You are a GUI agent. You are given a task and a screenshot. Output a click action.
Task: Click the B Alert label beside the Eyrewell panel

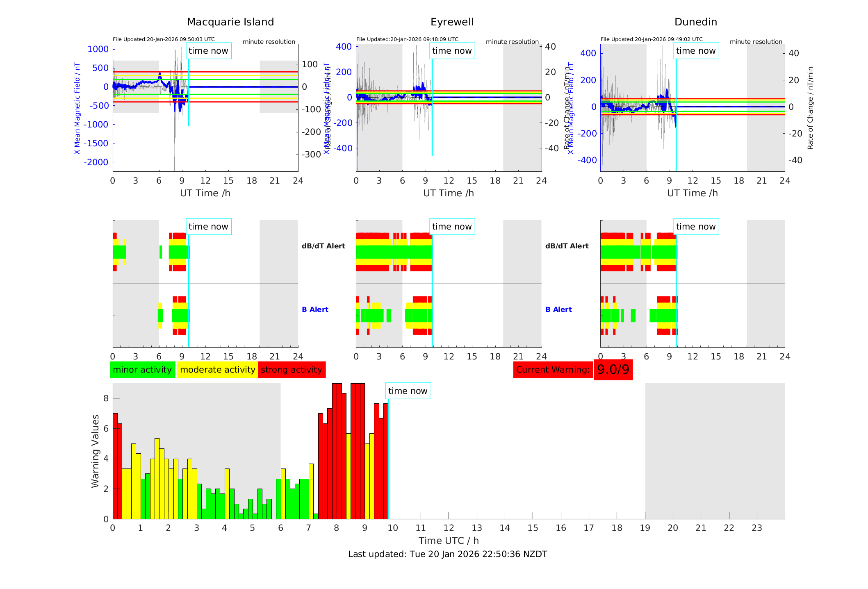[x=558, y=309]
